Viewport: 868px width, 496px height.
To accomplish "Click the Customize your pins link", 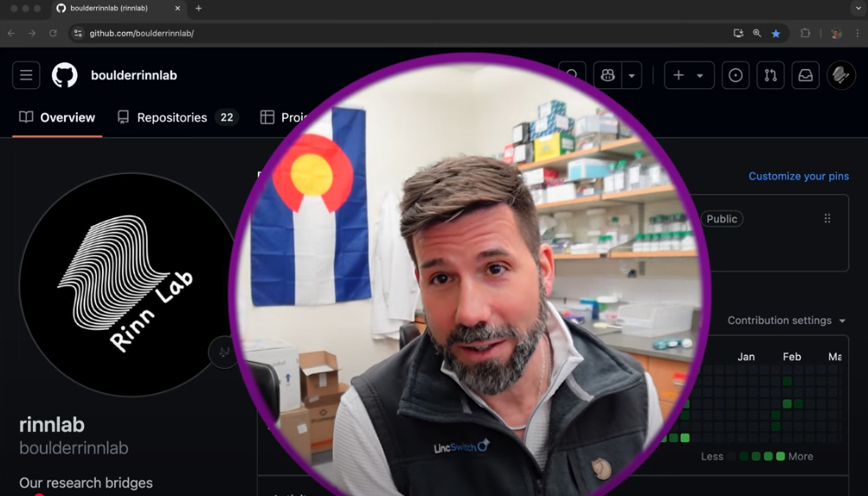I will (x=798, y=176).
